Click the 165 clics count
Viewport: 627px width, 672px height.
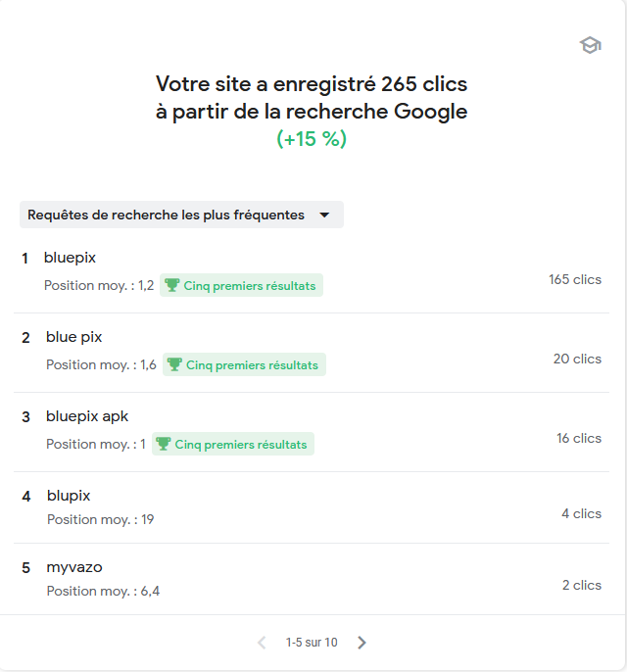[x=575, y=280]
